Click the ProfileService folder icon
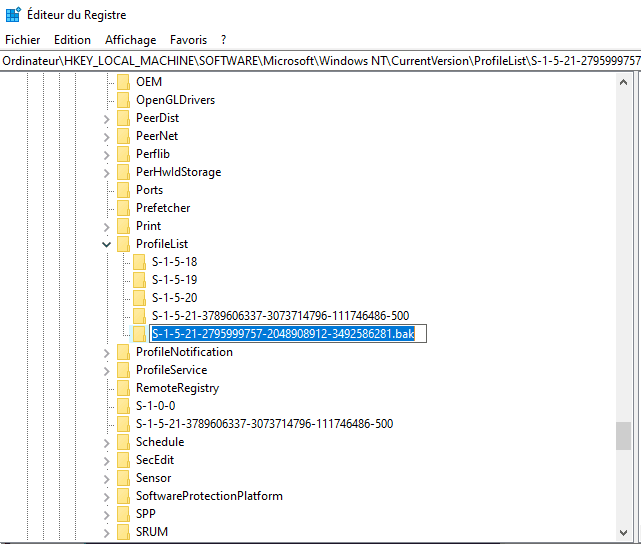The height and width of the screenshot is (544, 641). click(123, 369)
